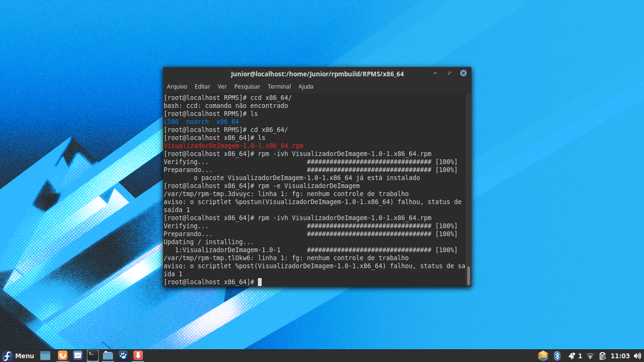
Task: Open the Ver menu in the terminal
Action: (x=222, y=87)
